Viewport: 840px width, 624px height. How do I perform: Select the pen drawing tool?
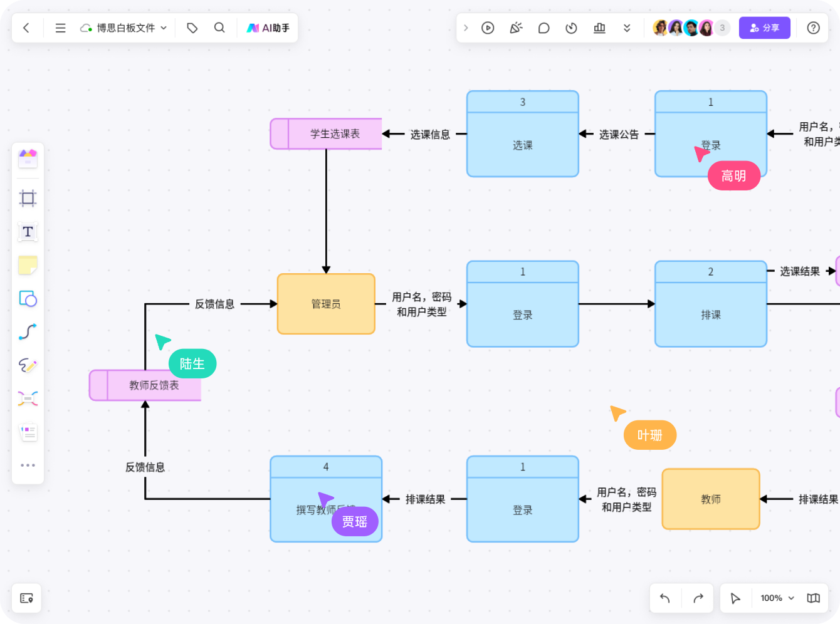pos(28,365)
